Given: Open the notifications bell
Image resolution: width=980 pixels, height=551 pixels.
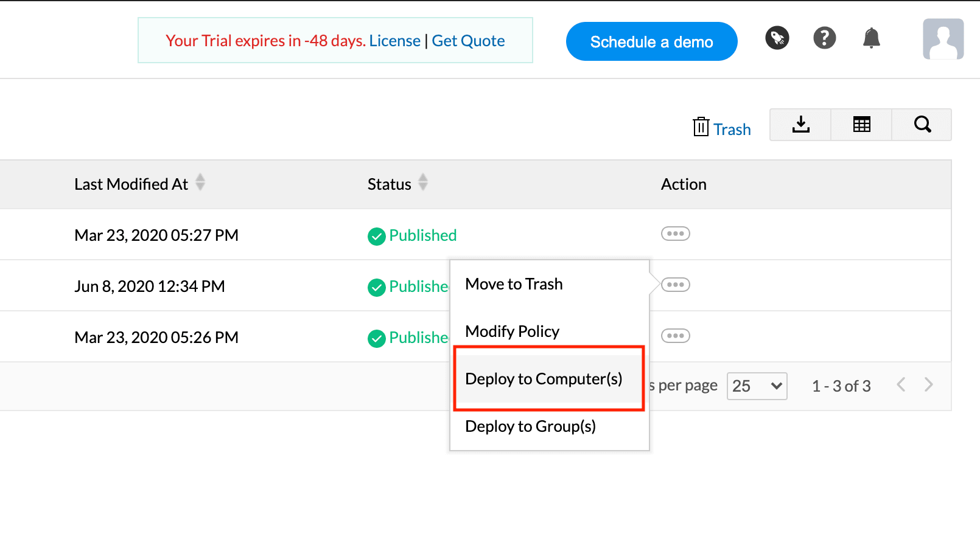Looking at the screenshot, I should point(871,38).
